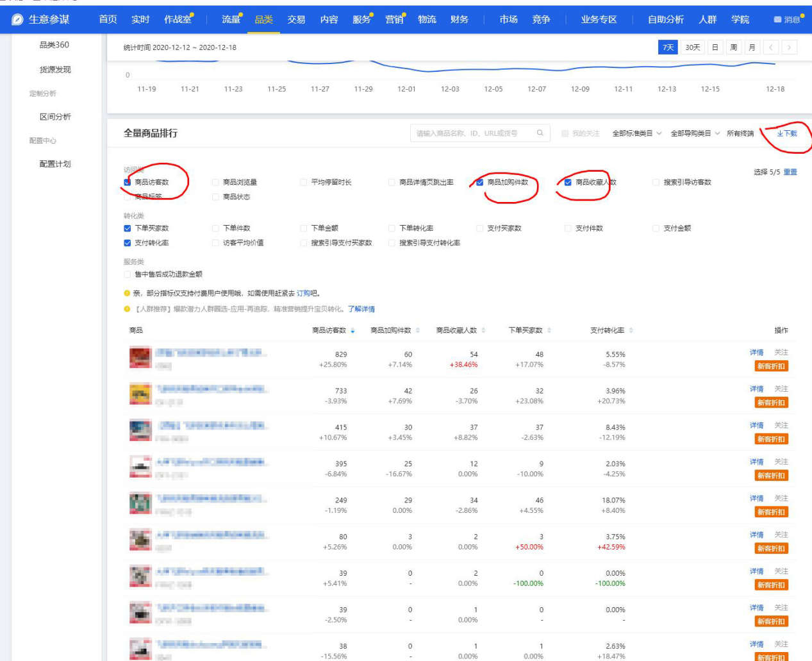Open the 人群 top menu
The image size is (812, 661).
[x=708, y=20]
